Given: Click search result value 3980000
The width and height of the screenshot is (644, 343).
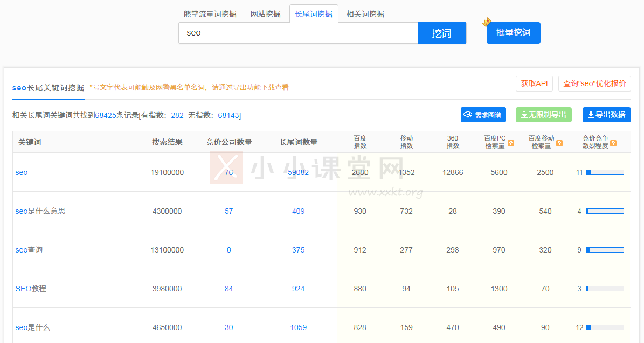Looking at the screenshot, I should pos(167,289).
